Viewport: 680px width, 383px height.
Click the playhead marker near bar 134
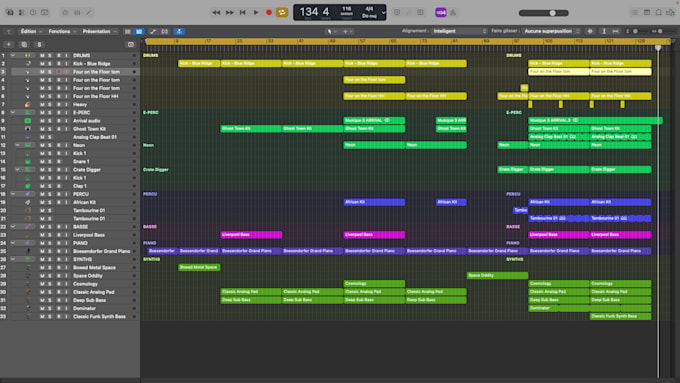click(658, 47)
